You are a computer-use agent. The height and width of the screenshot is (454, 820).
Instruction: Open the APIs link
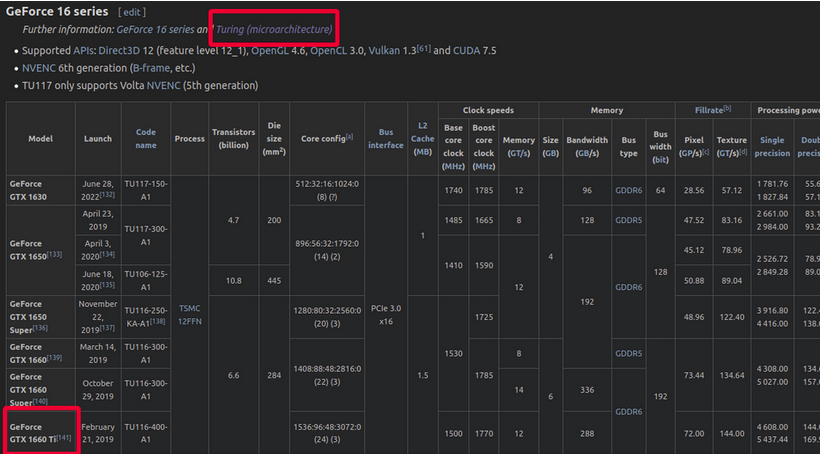84,51
